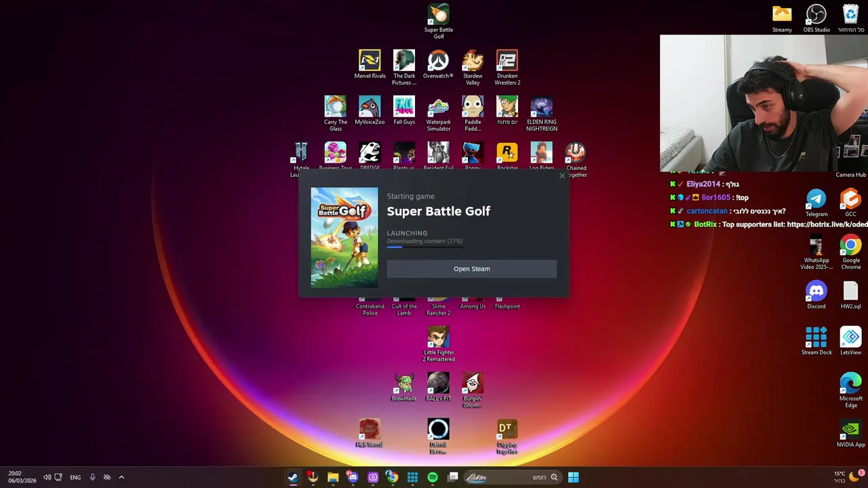Select the OBS Studio desktop icon

pos(816,18)
